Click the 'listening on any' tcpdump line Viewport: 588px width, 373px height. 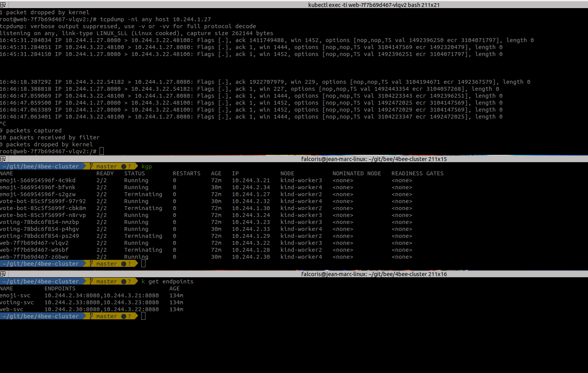click(x=137, y=33)
